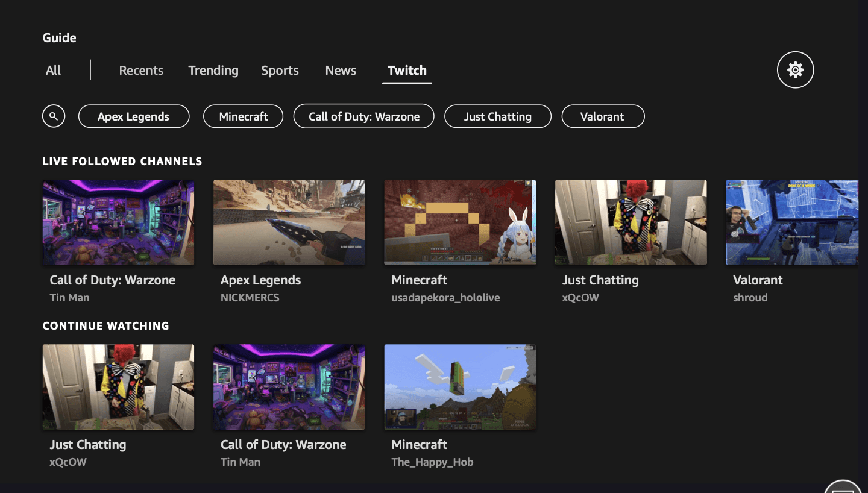Click The_Happy_Hob channel name
The image size is (868, 493).
(432, 462)
